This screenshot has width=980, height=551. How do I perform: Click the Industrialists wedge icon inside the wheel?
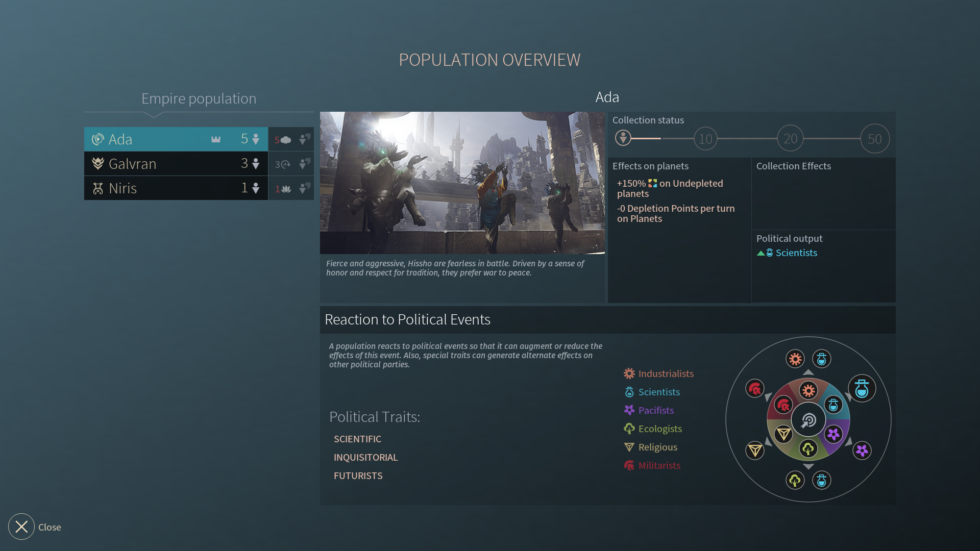coord(808,391)
